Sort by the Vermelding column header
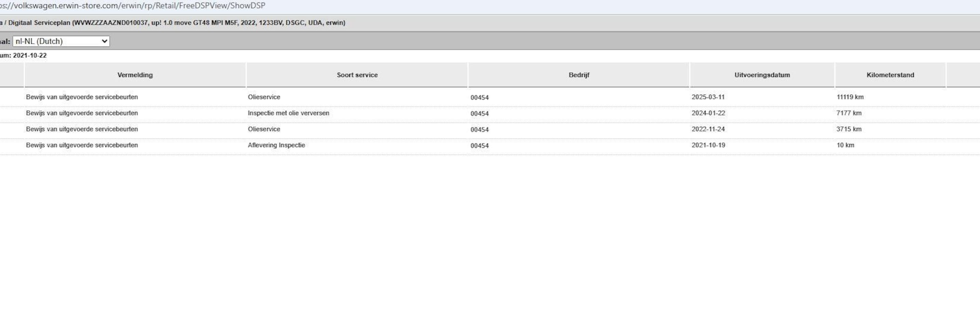The height and width of the screenshot is (328, 980). tap(135, 75)
